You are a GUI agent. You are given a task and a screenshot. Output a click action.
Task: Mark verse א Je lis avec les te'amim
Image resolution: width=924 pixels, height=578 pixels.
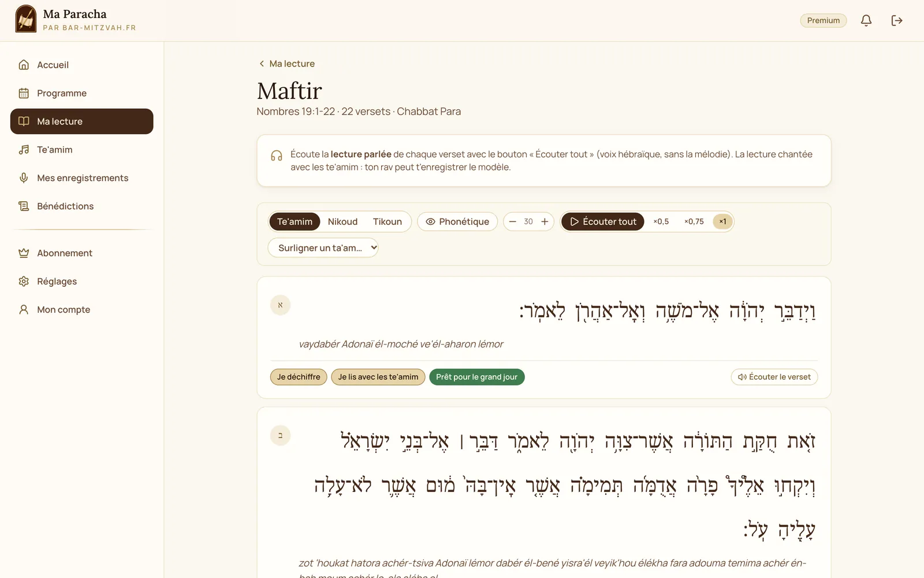378,377
